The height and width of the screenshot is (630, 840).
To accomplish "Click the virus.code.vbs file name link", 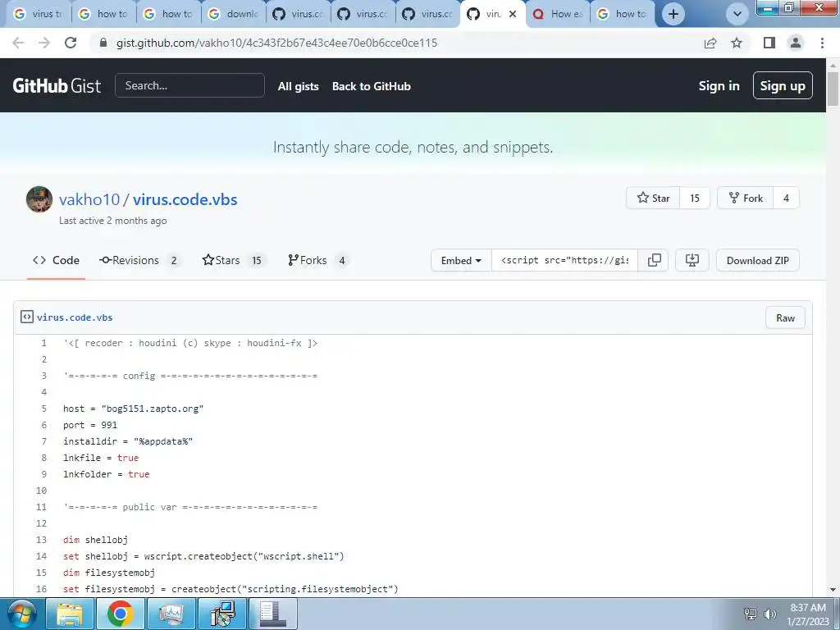I will [x=75, y=317].
